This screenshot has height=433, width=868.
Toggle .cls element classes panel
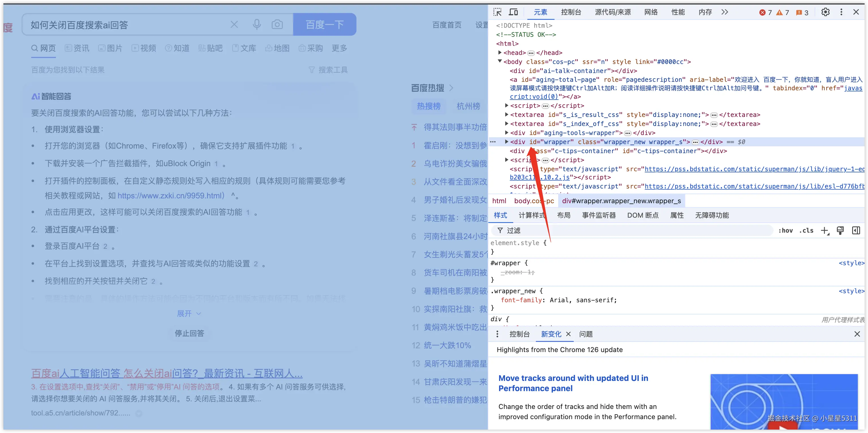[806, 230]
